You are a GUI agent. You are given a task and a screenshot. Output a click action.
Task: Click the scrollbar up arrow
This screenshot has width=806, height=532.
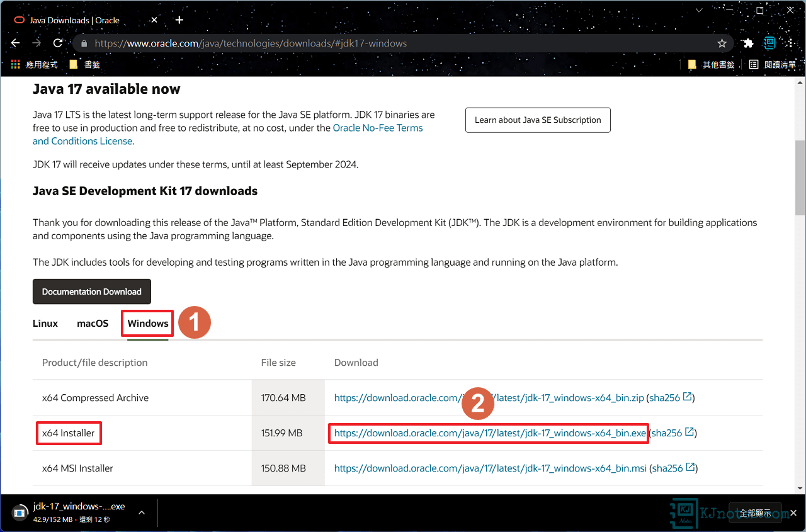[x=800, y=82]
